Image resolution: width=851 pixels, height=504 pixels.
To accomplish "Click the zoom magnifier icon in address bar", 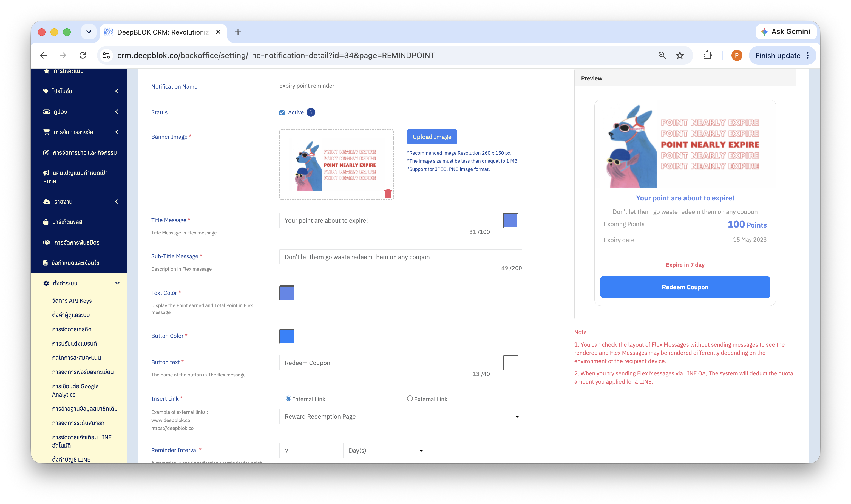I will tap(662, 55).
